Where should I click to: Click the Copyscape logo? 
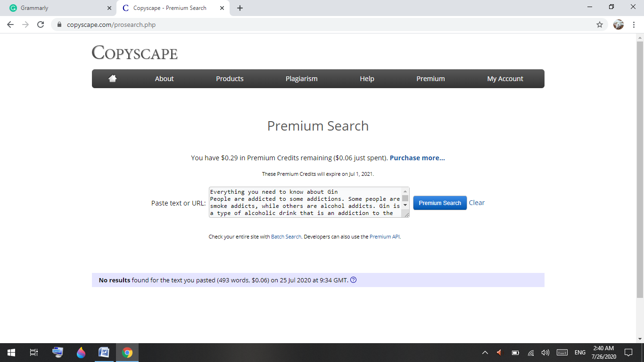click(135, 53)
